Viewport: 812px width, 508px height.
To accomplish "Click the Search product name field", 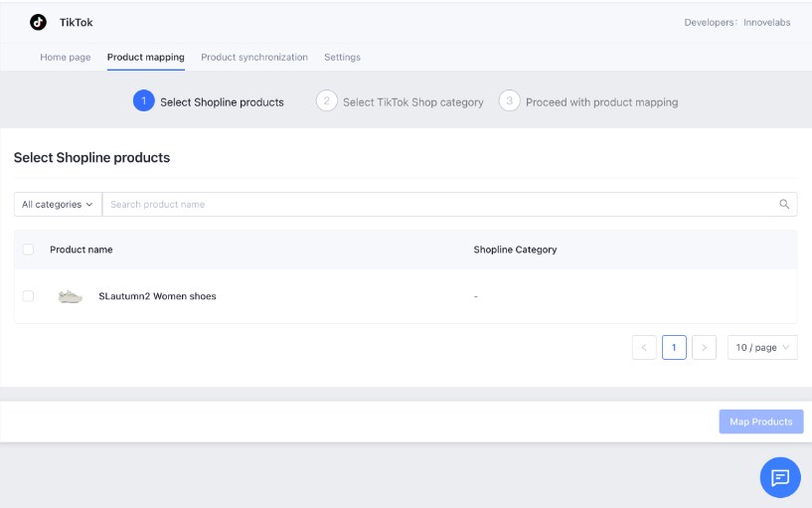I will (x=437, y=204).
